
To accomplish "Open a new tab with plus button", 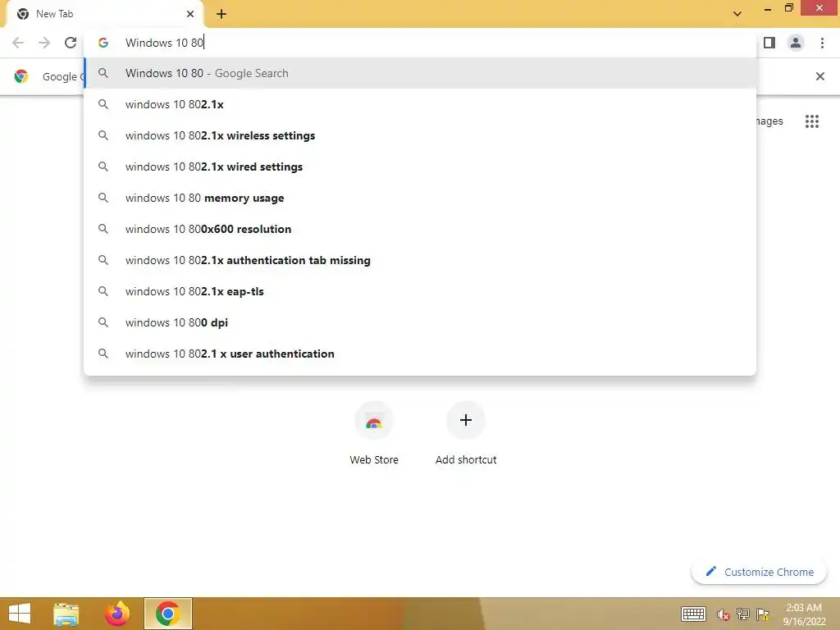I will 221,15.
